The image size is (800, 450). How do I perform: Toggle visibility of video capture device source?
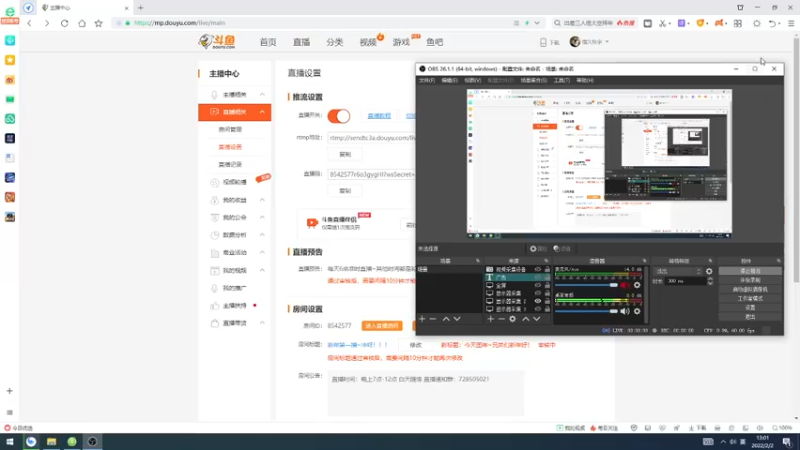click(x=538, y=269)
